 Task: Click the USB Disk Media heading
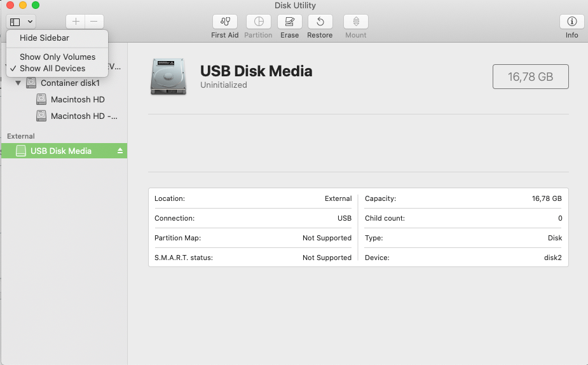[256, 71]
